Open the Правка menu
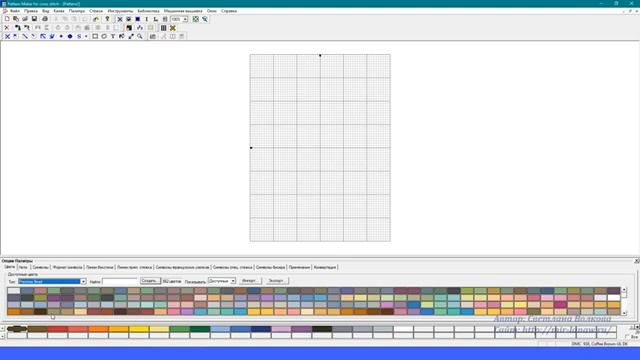The height and width of the screenshot is (360, 640). (x=31, y=11)
